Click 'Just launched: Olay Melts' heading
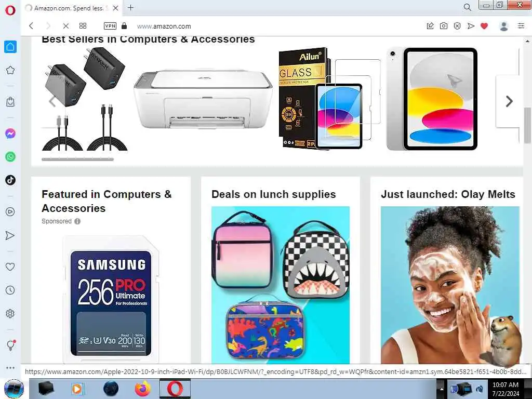The image size is (532, 399). (448, 194)
